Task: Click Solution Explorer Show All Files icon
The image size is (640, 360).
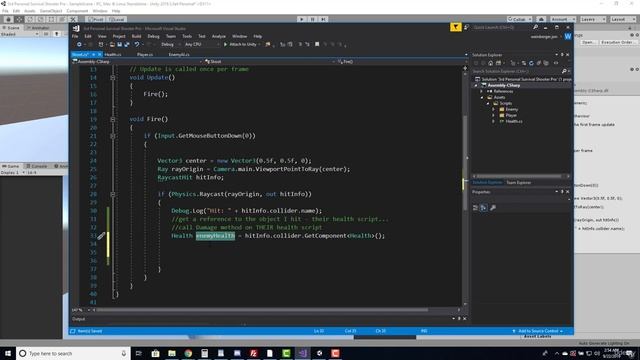Action: 547,63
